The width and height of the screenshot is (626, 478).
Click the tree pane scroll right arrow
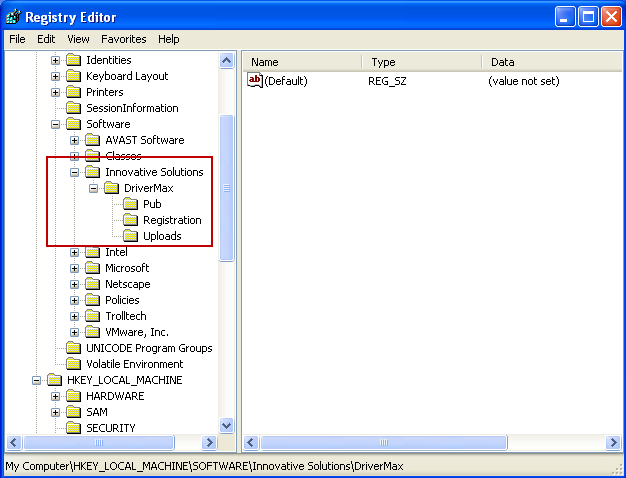coord(209,442)
